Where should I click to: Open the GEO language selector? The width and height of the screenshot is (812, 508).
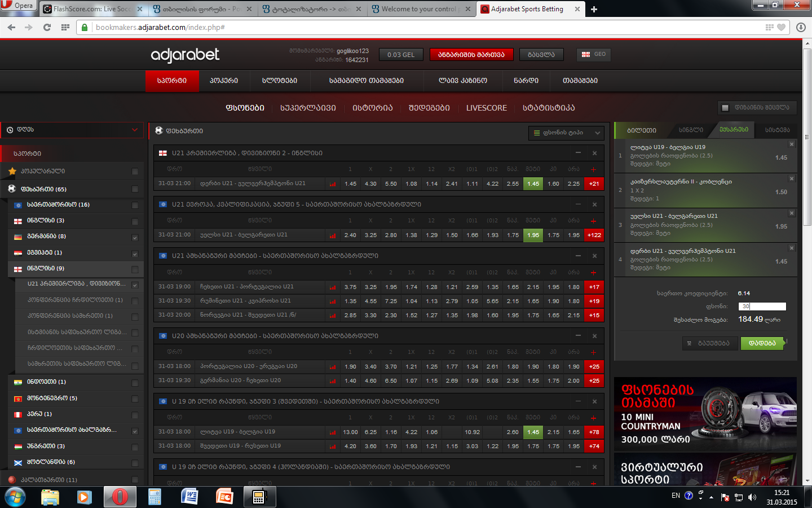coord(594,54)
